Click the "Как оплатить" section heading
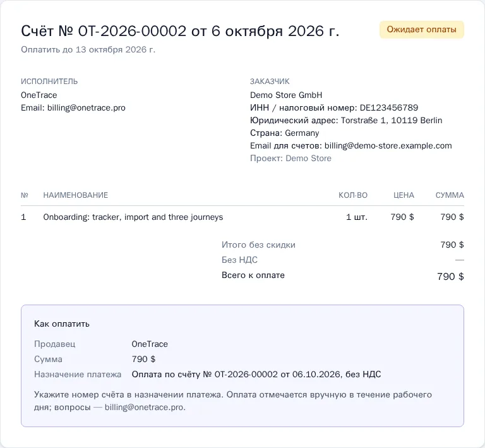Image resolution: width=485 pixels, height=448 pixels. 61,324
